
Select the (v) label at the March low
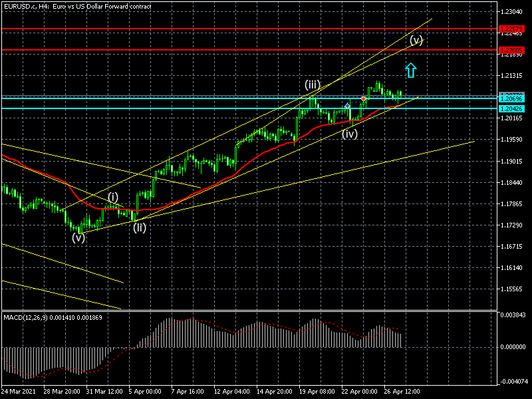78,237
